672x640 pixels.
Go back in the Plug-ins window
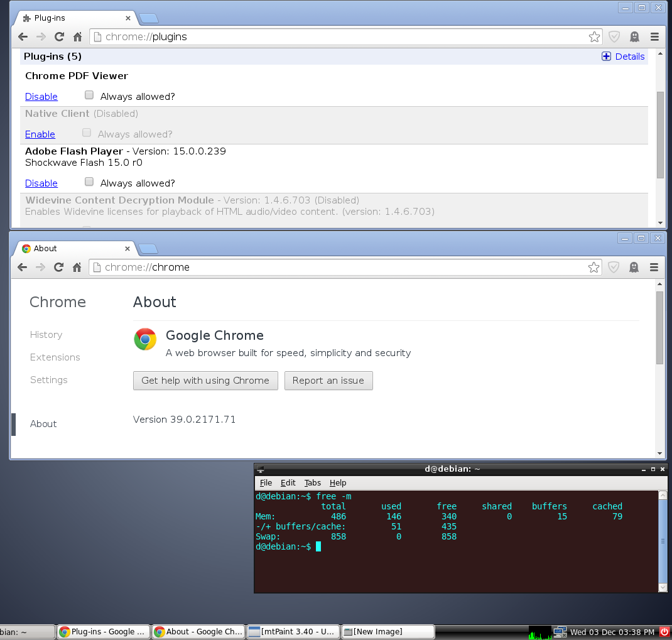pyautogui.click(x=23, y=37)
